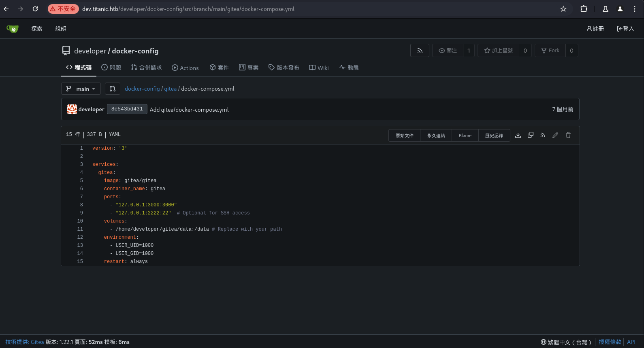View the forks count next to Fork
644x348 pixels.
[571, 51]
